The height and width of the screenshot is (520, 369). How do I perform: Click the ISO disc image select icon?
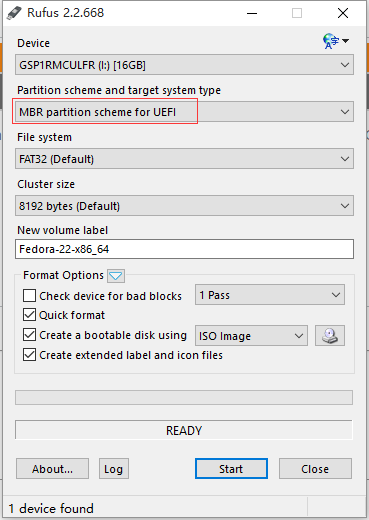tap(330, 335)
